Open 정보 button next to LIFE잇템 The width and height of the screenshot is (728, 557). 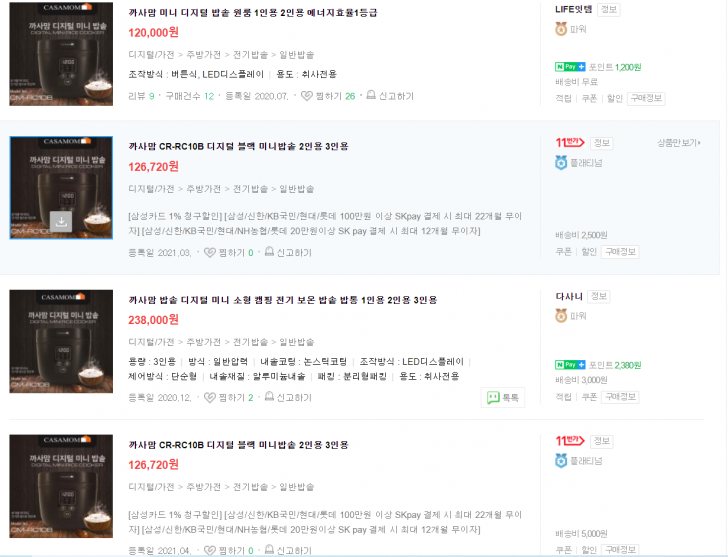pos(609,9)
